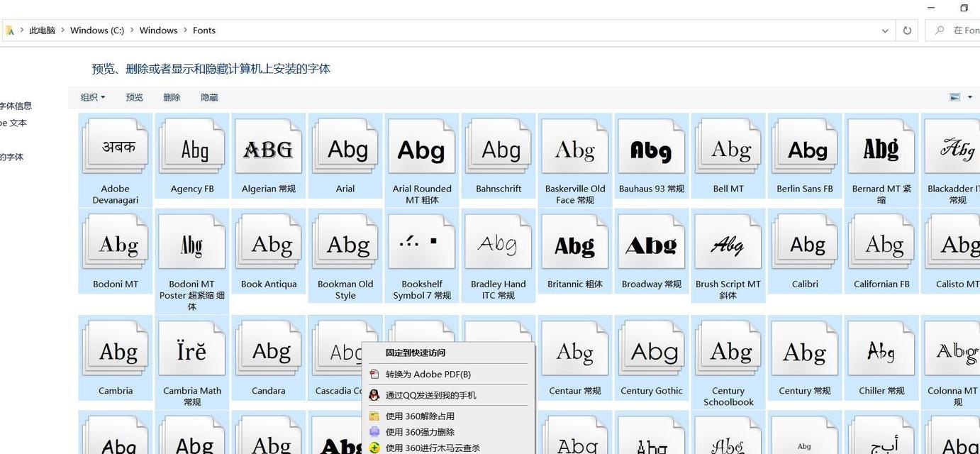
Task: Refresh the Fonts folder view
Action: pyautogui.click(x=907, y=31)
